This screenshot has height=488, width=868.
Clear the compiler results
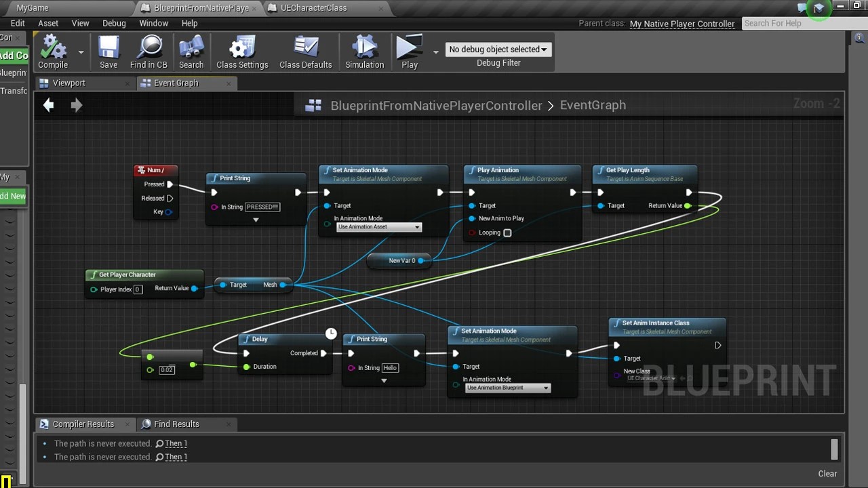(x=827, y=474)
